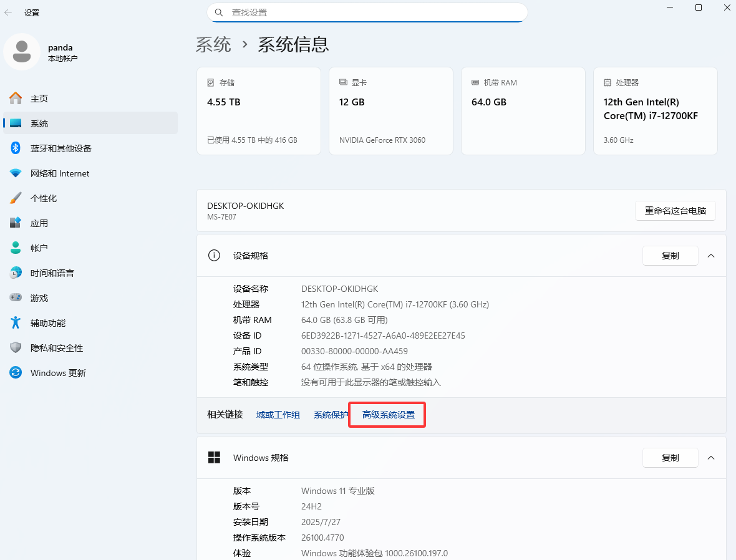Focus the 查找设置 search field
The width and height of the screenshot is (736, 560).
(x=367, y=12)
